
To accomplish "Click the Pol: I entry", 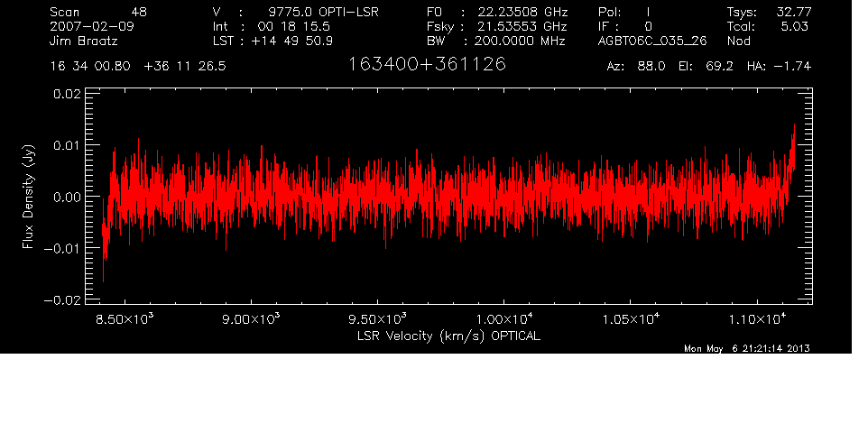I will click(624, 12).
